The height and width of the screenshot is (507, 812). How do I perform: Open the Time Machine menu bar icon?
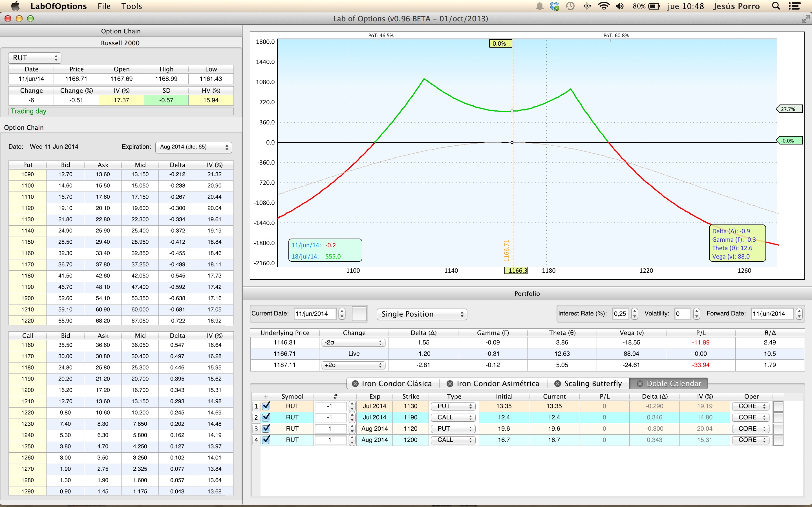tap(570, 6)
